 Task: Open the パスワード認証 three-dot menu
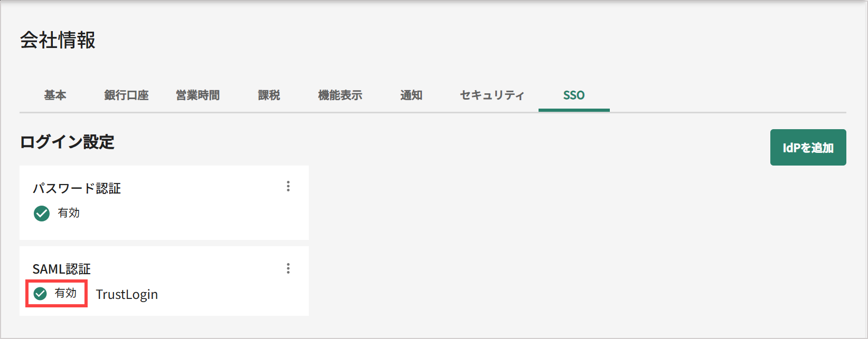point(288,186)
